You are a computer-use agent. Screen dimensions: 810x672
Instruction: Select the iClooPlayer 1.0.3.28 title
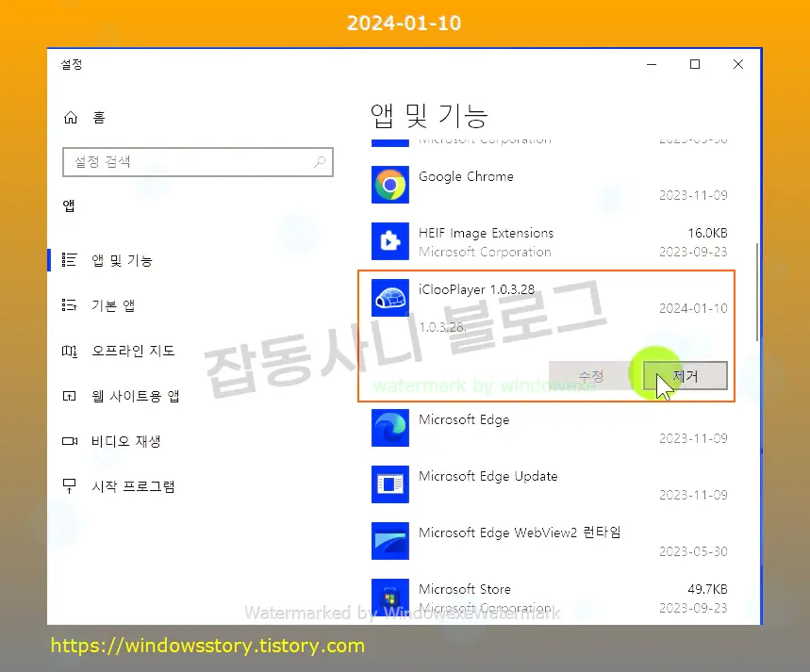pos(476,289)
